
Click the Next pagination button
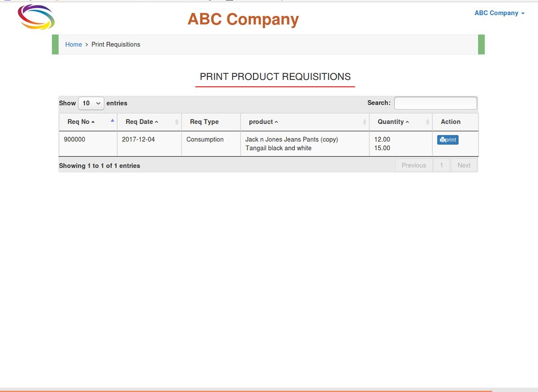(x=464, y=165)
